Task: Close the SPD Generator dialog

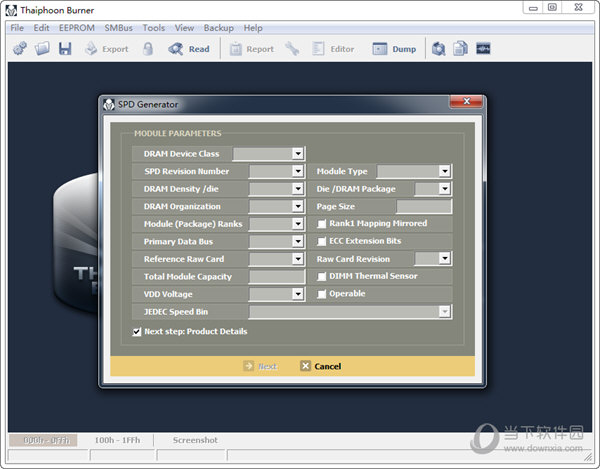Action: [x=466, y=101]
